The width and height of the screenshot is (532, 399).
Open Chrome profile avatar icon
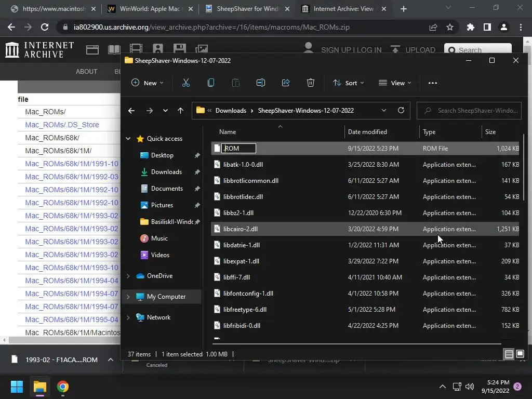pos(504,27)
